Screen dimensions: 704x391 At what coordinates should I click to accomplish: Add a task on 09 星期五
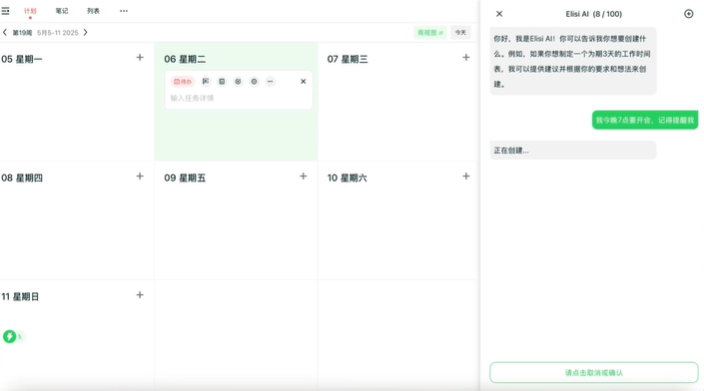click(304, 176)
